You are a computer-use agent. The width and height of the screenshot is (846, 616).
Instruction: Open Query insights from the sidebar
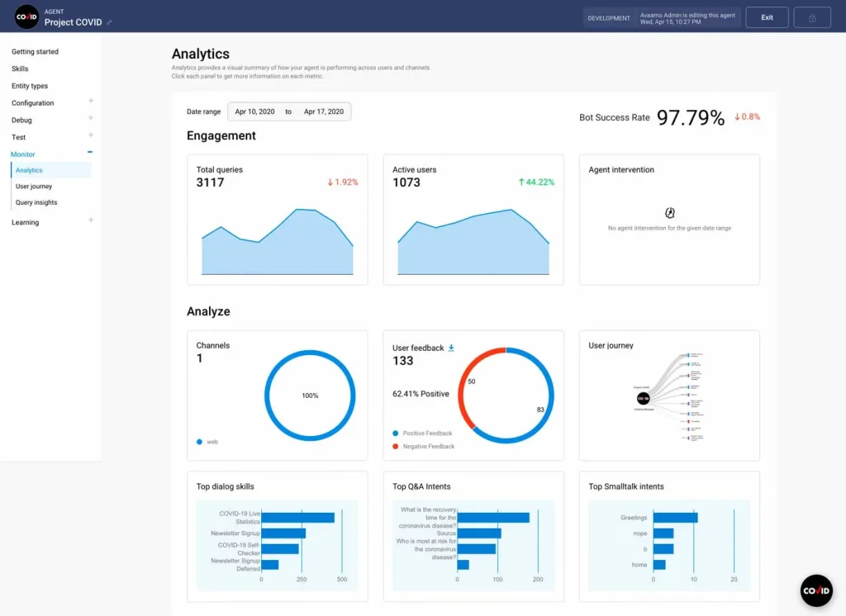[36, 202]
